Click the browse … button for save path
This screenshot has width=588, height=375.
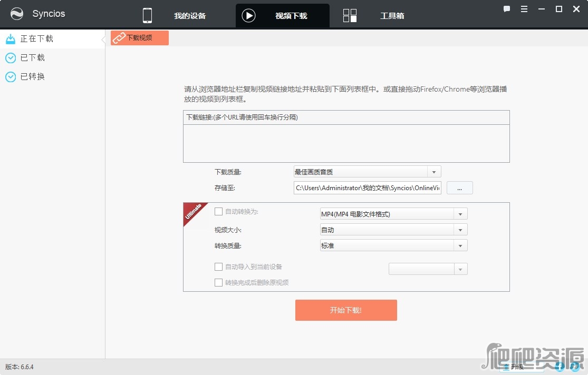(x=460, y=188)
